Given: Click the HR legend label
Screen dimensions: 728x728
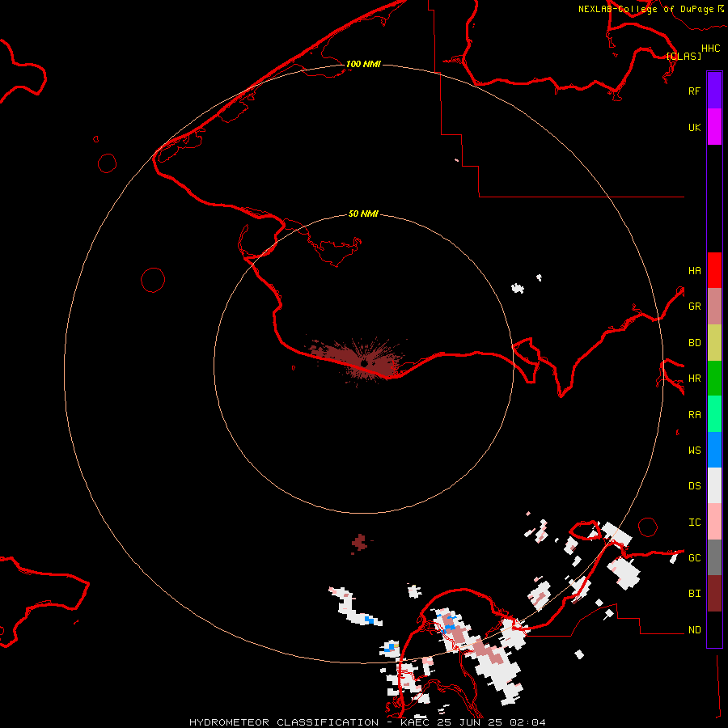Looking at the screenshot, I should tap(694, 379).
